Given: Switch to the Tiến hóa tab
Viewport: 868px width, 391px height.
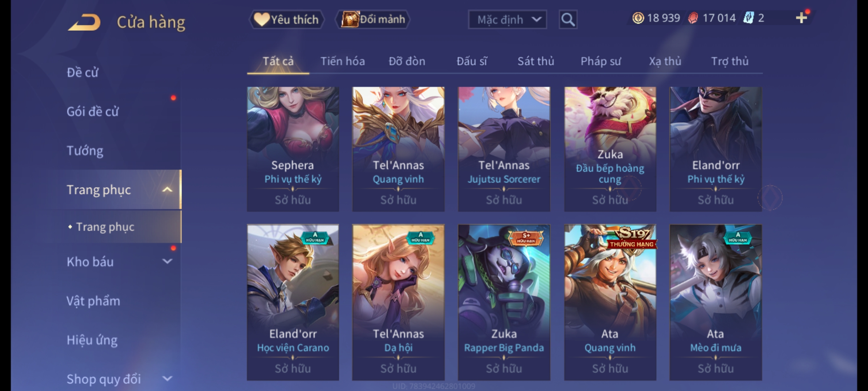Looking at the screenshot, I should [342, 61].
